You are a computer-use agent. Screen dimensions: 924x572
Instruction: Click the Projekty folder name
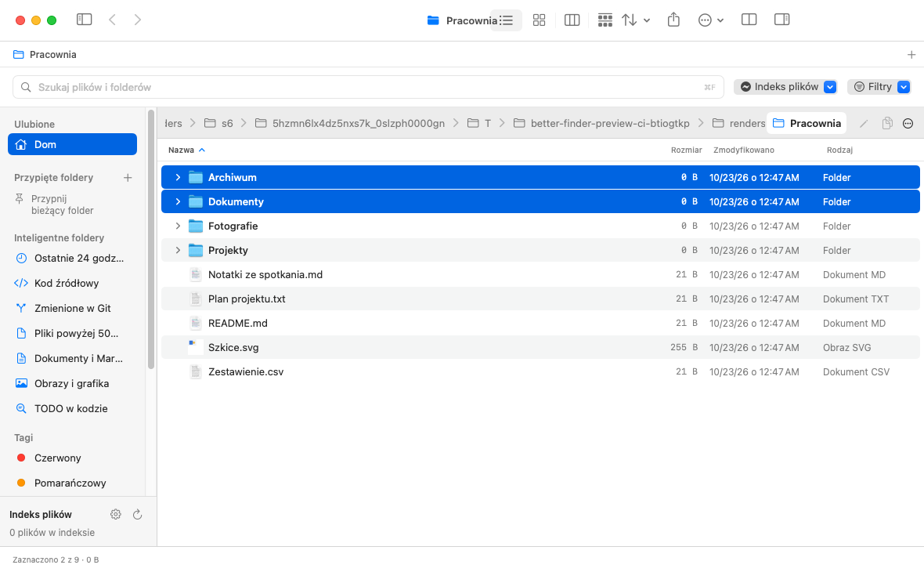tap(228, 250)
